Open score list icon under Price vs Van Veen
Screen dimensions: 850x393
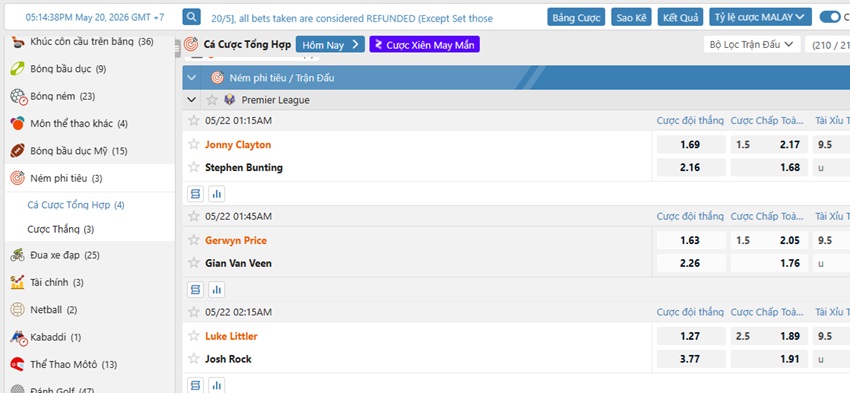click(196, 289)
